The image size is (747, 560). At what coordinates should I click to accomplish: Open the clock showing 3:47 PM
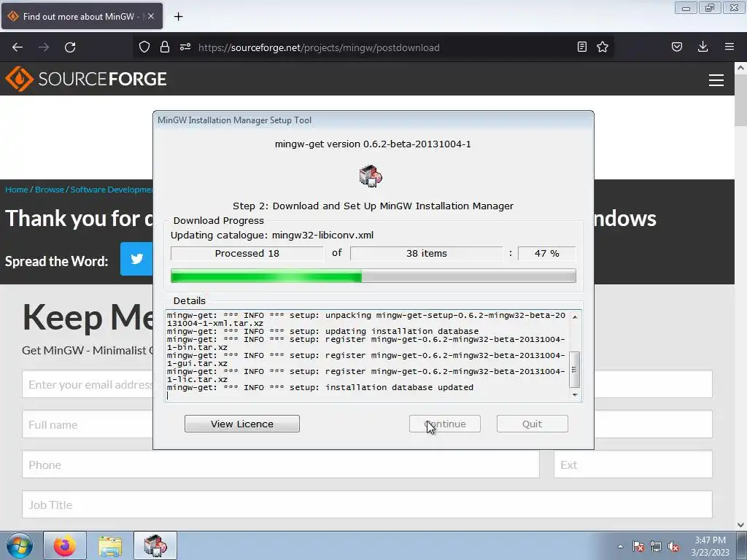click(x=710, y=546)
